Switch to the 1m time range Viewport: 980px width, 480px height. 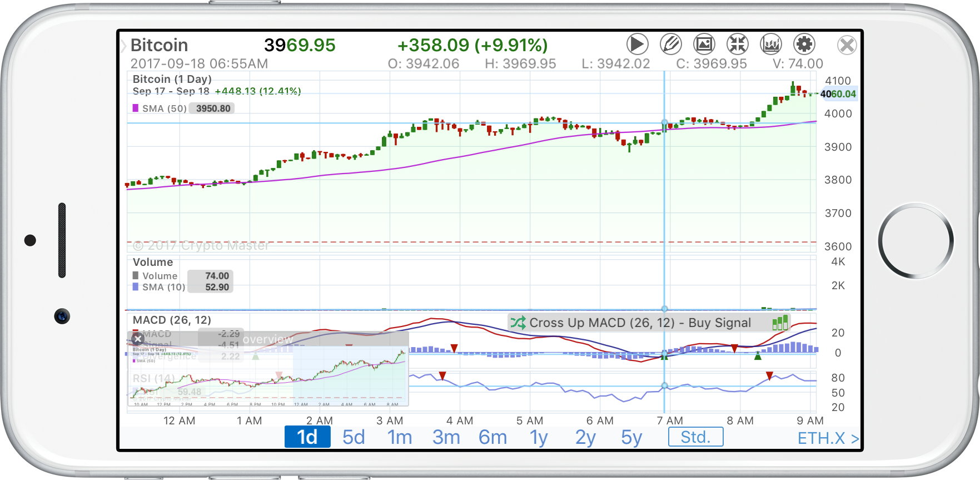coord(400,437)
